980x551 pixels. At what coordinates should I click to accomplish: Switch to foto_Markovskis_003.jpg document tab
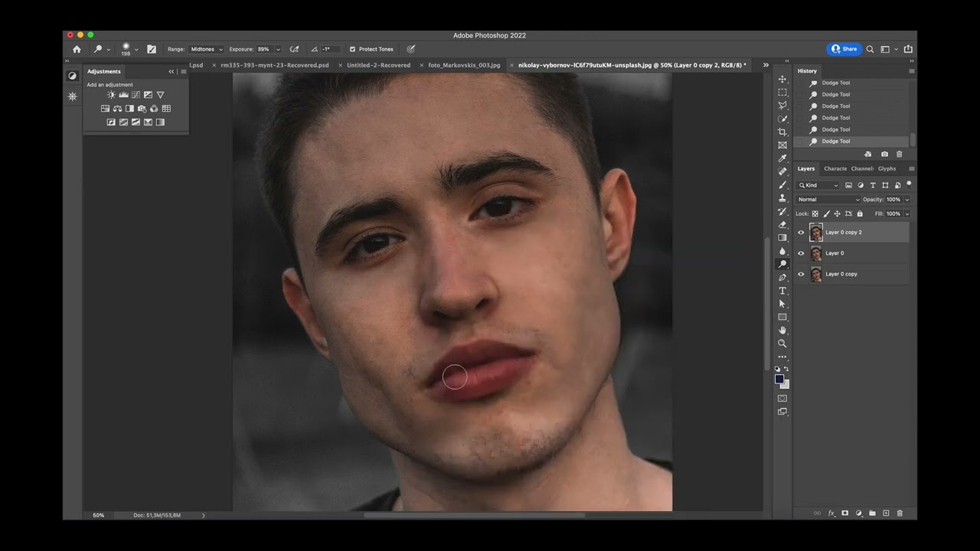(464, 65)
